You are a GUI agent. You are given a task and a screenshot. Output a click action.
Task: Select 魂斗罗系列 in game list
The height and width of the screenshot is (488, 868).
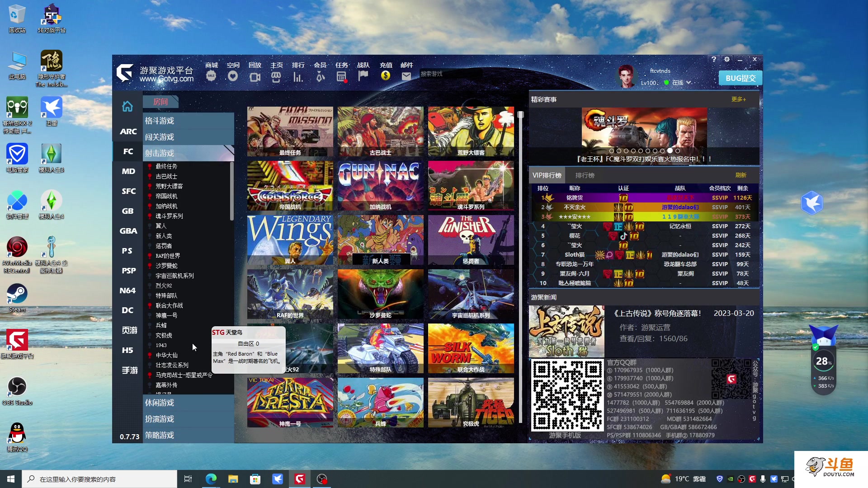point(169,216)
